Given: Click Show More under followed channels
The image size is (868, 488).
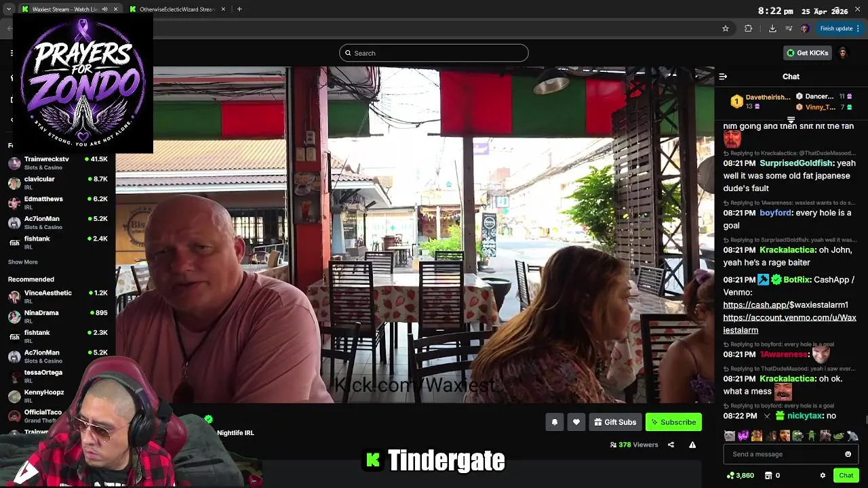Looking at the screenshot, I should click(23, 262).
